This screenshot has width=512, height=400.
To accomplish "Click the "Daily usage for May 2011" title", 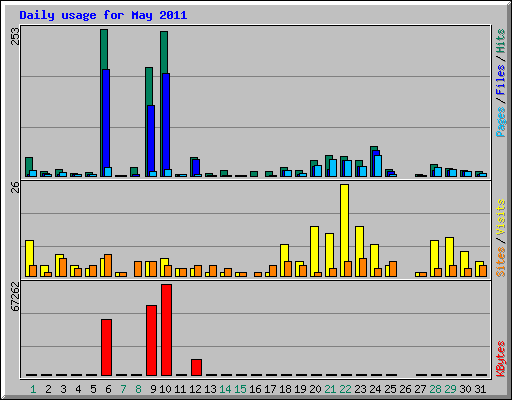I will [x=103, y=15].
